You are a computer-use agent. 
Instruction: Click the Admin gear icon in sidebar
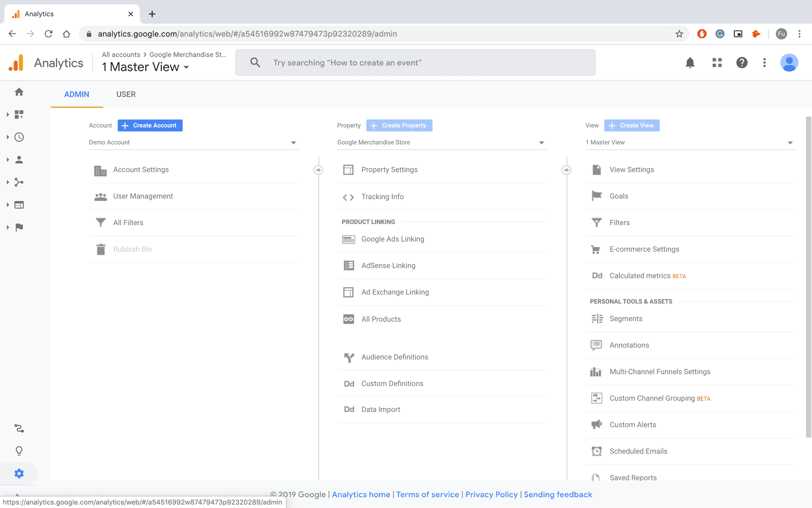point(19,473)
